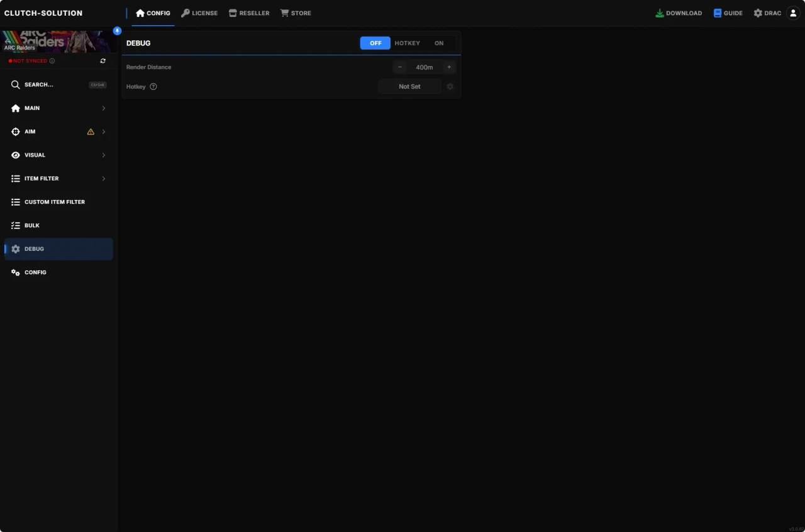Click the ARC Raiders game banner thumbnail
This screenshot has height=532, width=805.
58,42
